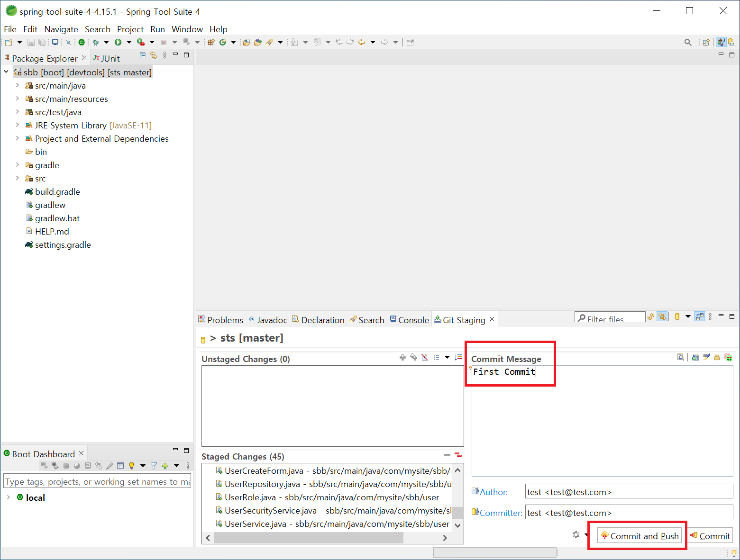740x560 pixels.
Task: Select build.gradle file in Package Explorer
Action: coord(57,192)
